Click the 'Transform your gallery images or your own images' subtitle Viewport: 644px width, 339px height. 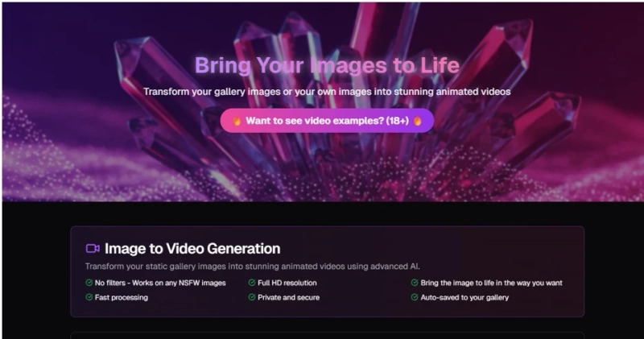click(x=327, y=91)
